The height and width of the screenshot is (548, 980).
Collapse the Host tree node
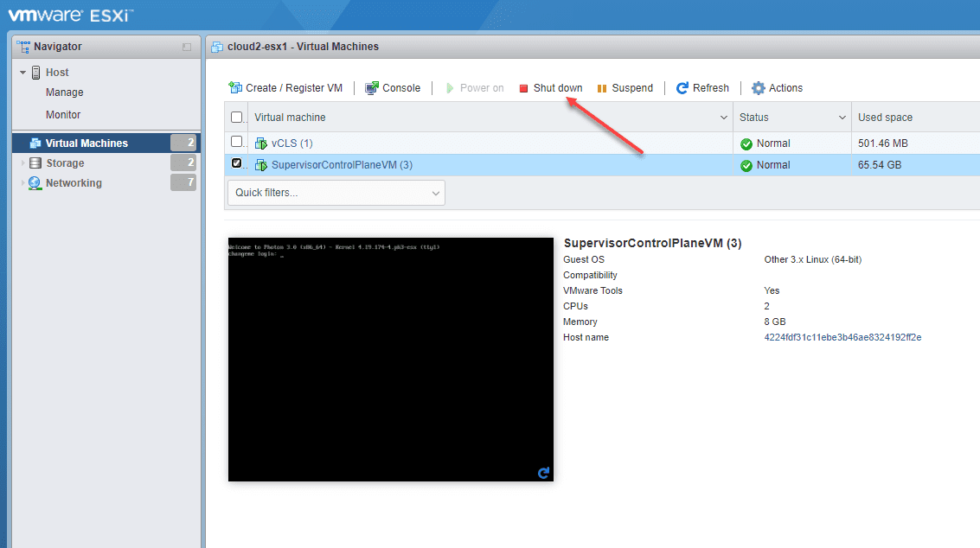click(x=23, y=73)
